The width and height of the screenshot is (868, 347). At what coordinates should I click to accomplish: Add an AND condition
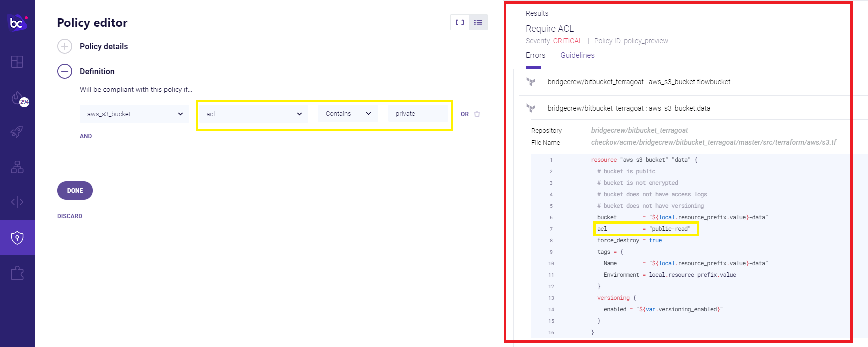click(86, 136)
